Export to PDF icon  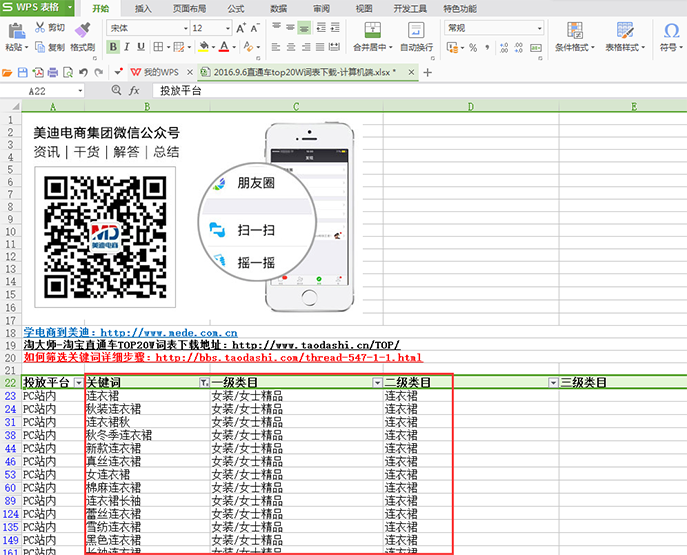(38, 73)
